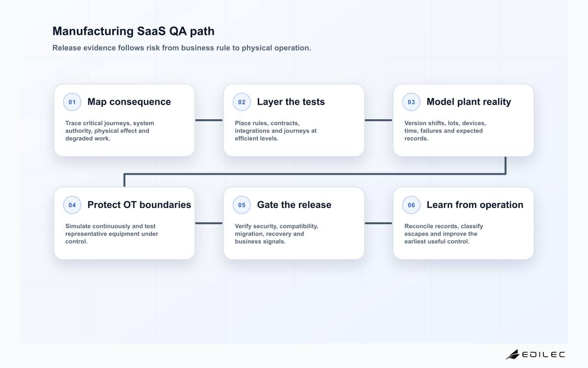Select the Gate the release heading
Image resolution: width=588 pixels, height=368 pixels.
point(294,205)
